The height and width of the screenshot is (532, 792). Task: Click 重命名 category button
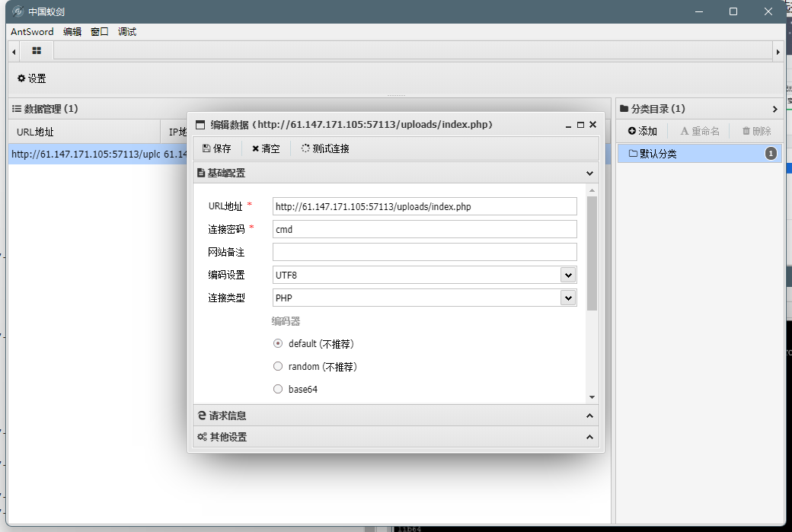pos(700,131)
